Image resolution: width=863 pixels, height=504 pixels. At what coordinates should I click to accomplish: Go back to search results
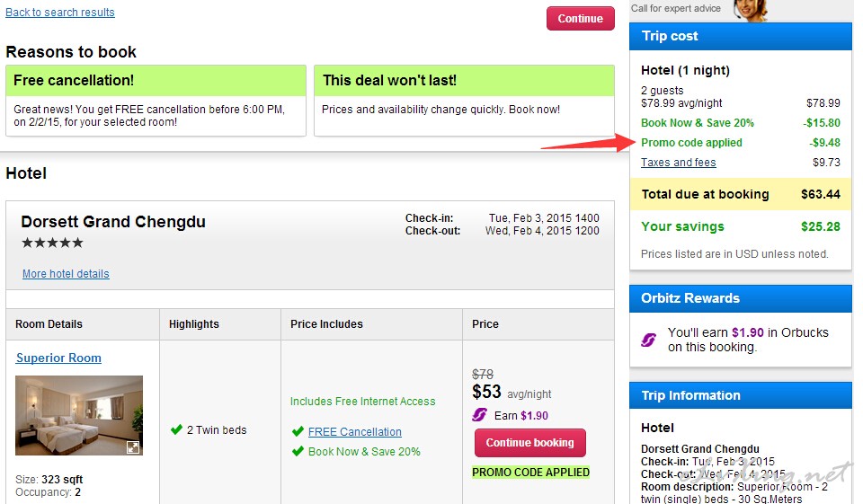(60, 13)
